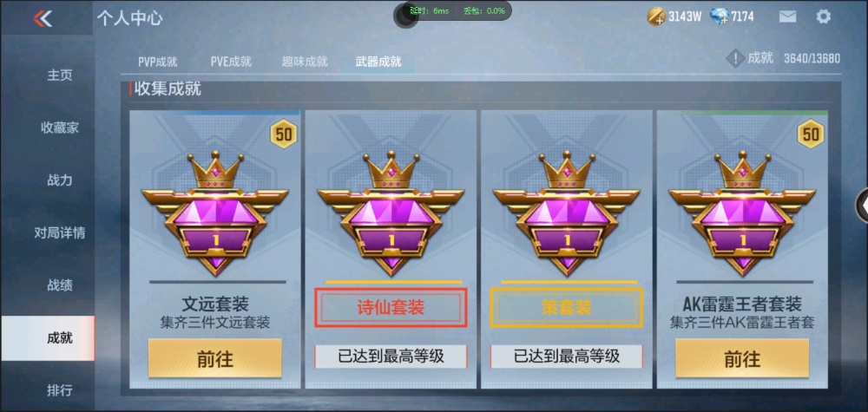Open settings via the gear icon
This screenshot has height=412, width=868.
(823, 16)
